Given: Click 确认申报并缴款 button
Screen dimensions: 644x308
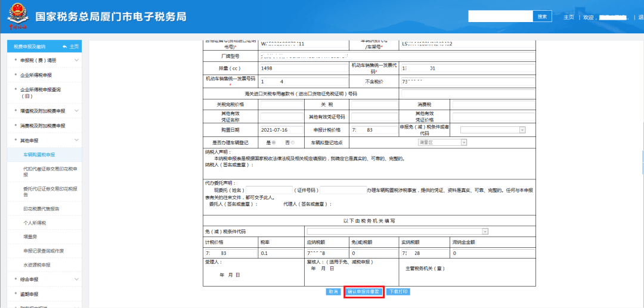Looking at the screenshot, I should click(364, 291).
